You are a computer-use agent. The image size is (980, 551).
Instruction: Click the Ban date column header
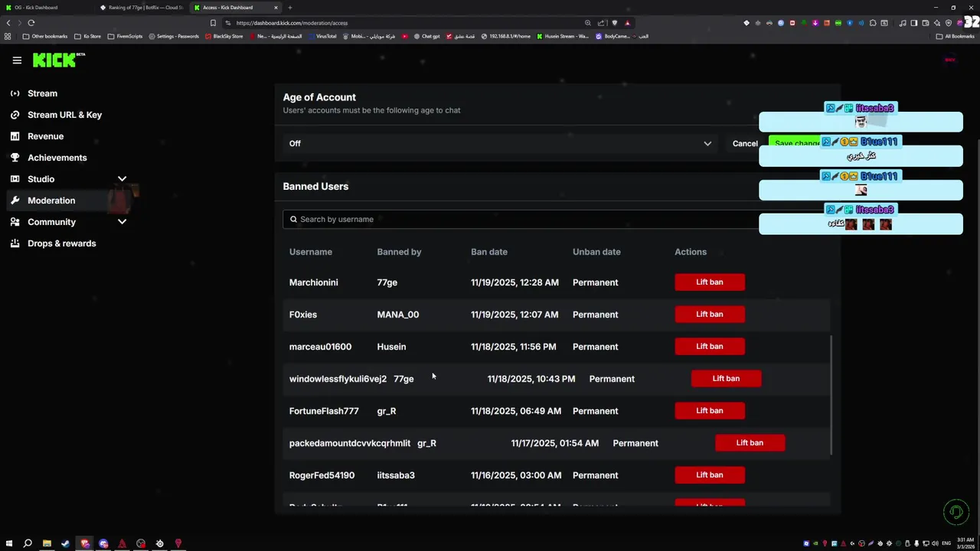[488, 252]
